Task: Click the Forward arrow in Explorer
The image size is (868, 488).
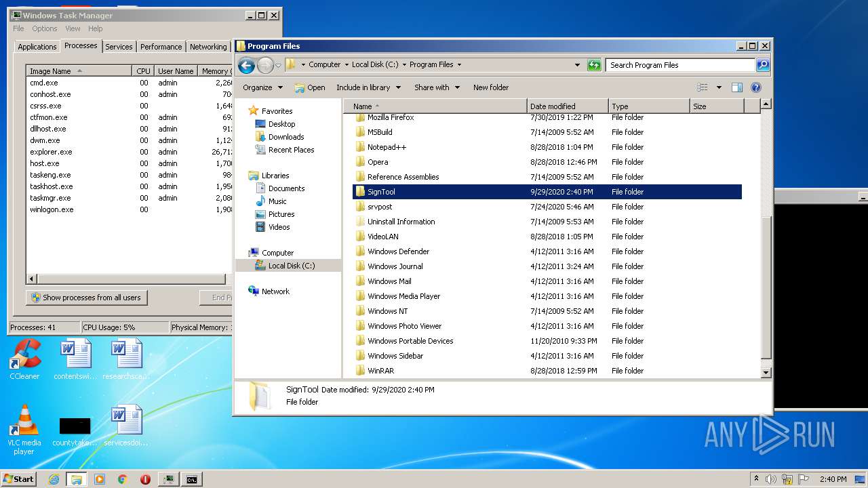Action: click(265, 65)
